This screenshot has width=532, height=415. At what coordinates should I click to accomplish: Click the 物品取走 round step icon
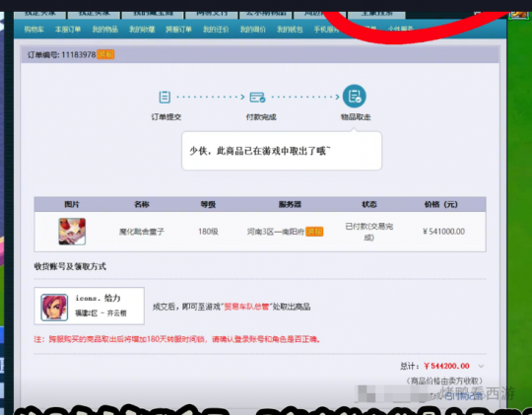point(355,96)
